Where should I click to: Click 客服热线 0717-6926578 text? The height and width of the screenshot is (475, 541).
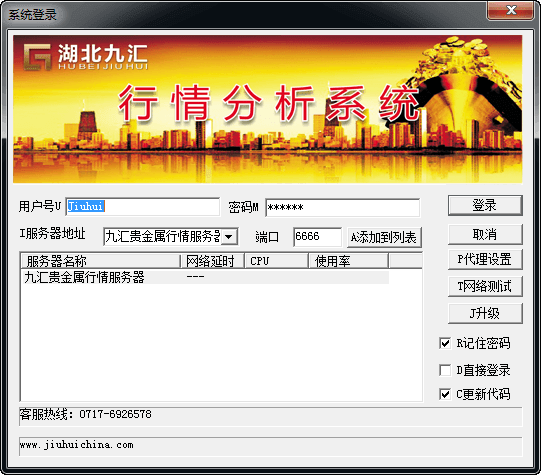coord(86,414)
